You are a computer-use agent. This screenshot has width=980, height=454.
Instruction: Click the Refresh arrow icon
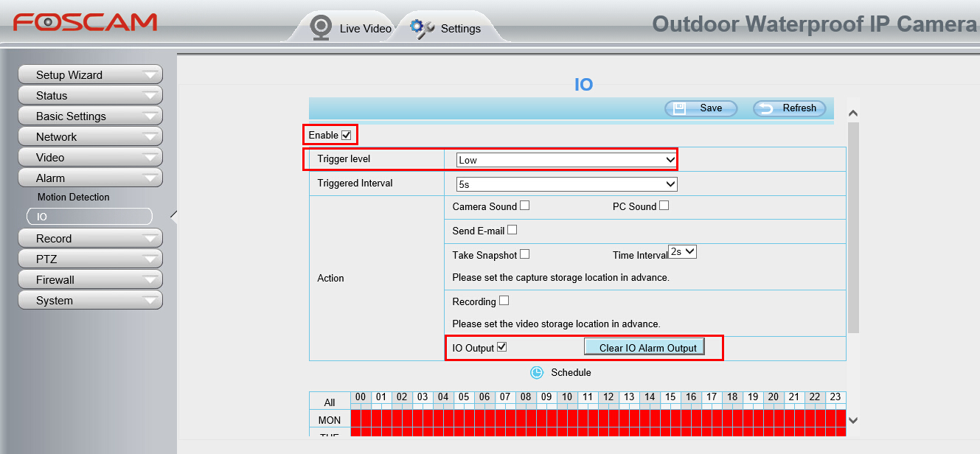click(767, 108)
